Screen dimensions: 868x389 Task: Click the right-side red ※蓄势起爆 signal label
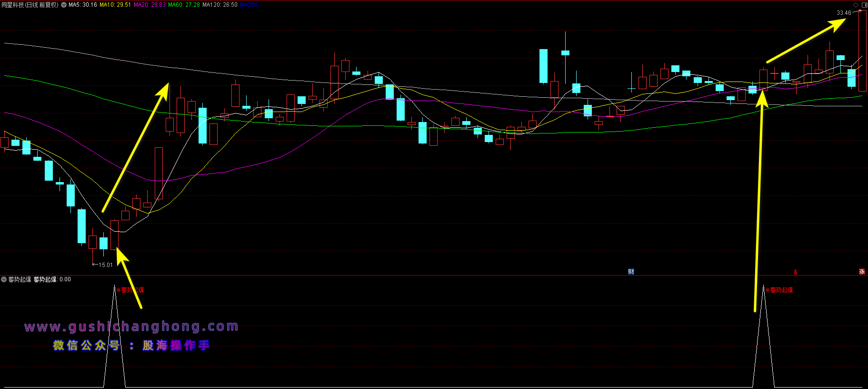point(779,290)
